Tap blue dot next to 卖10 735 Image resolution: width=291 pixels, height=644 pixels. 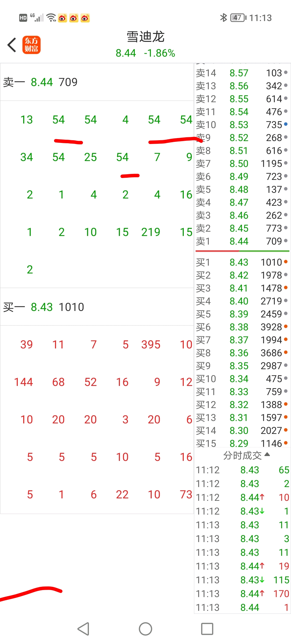coord(286,124)
